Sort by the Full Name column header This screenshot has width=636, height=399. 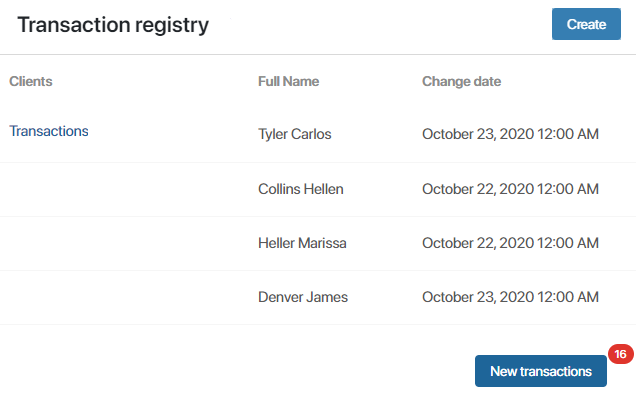288,82
